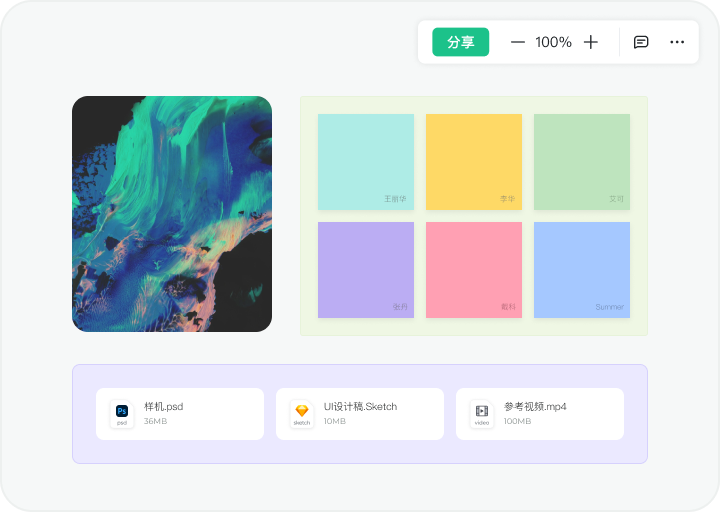
Task: Open the comments panel icon
Action: 641,42
